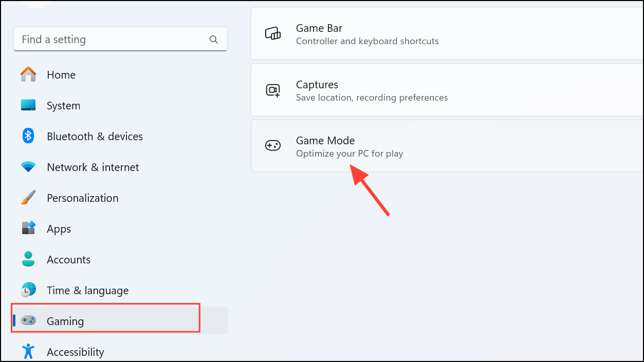This screenshot has width=644, height=362.
Task: Focus the Find a setting field
Action: 113,40
